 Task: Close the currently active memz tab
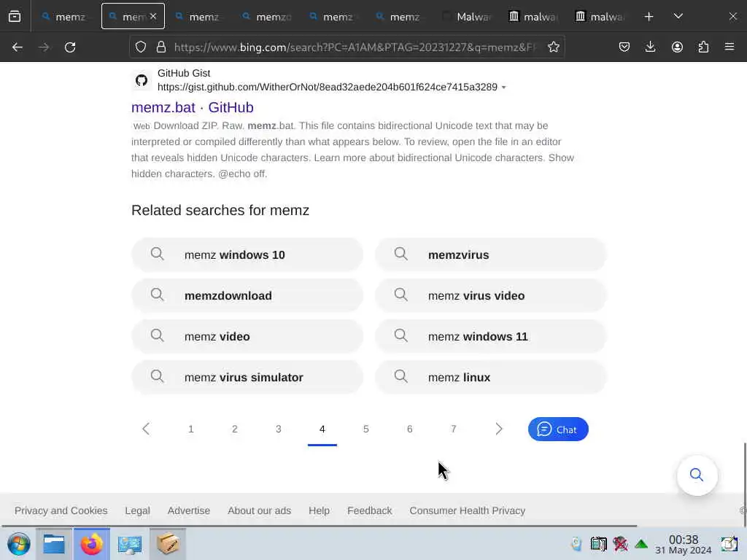pyautogui.click(x=153, y=17)
